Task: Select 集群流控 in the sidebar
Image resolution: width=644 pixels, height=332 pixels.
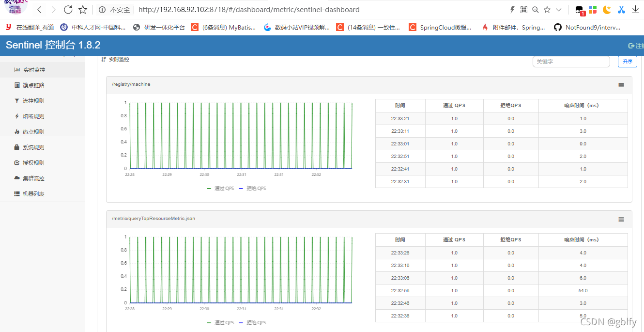Action: (x=43, y=178)
